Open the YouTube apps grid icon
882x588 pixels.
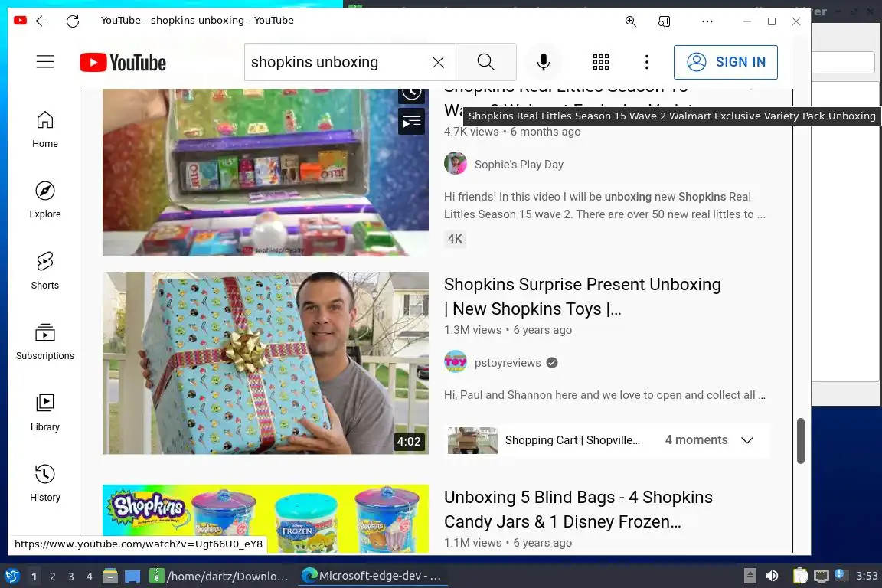pyautogui.click(x=601, y=62)
